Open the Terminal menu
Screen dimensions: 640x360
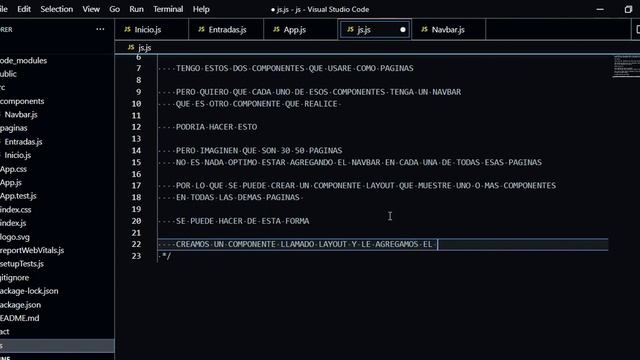[168, 9]
